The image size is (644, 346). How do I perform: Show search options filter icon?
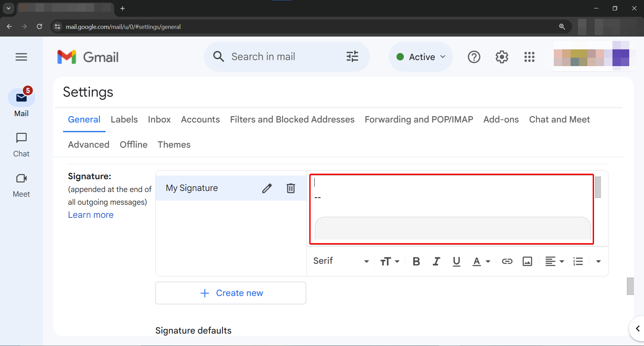pos(352,56)
